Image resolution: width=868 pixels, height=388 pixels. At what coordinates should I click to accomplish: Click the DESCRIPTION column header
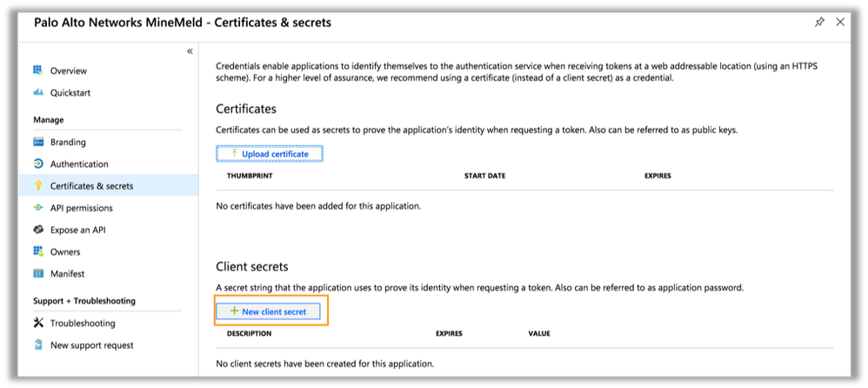coord(250,333)
